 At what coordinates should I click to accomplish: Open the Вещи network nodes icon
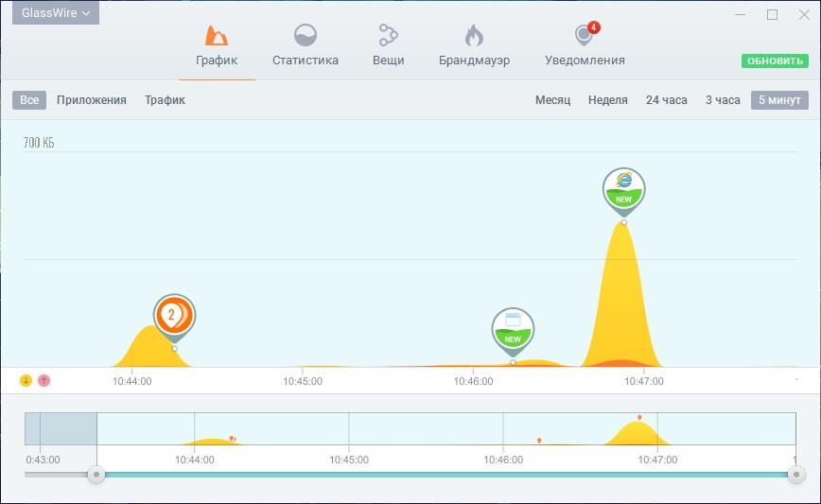[388, 37]
